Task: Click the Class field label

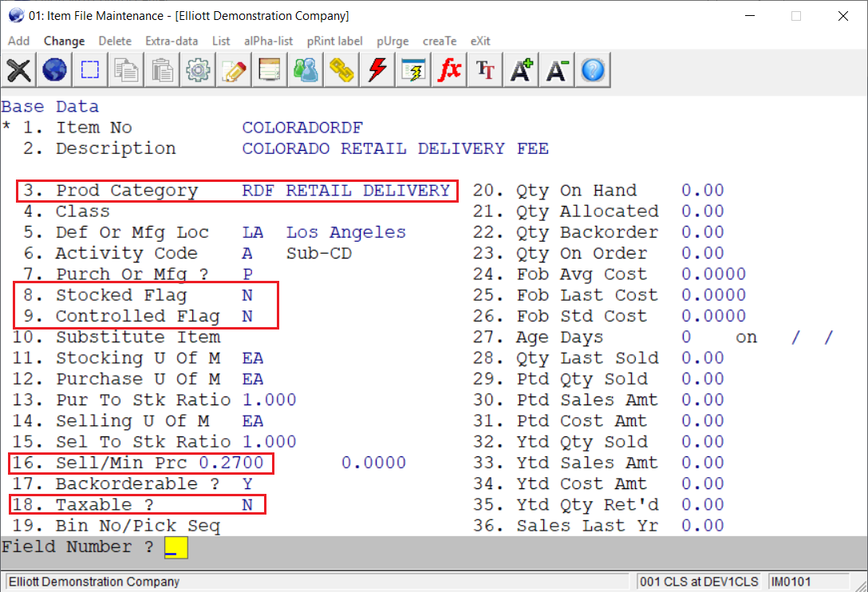Action: (82, 211)
